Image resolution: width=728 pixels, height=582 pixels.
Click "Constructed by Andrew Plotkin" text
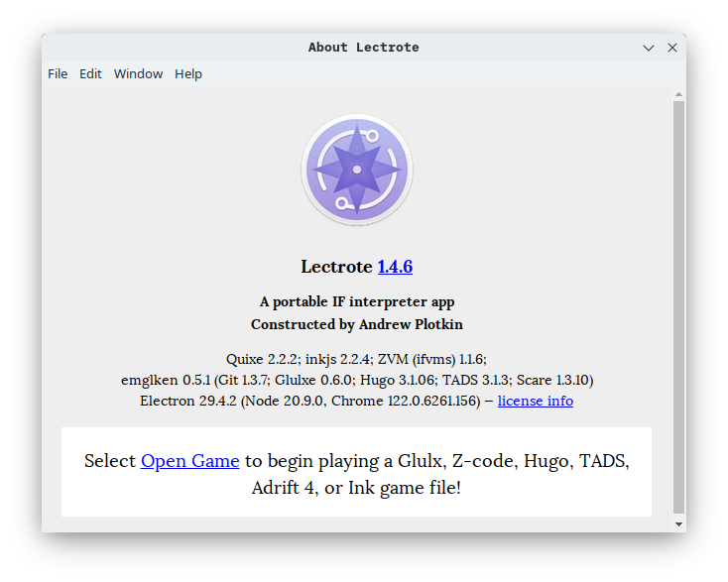357,324
